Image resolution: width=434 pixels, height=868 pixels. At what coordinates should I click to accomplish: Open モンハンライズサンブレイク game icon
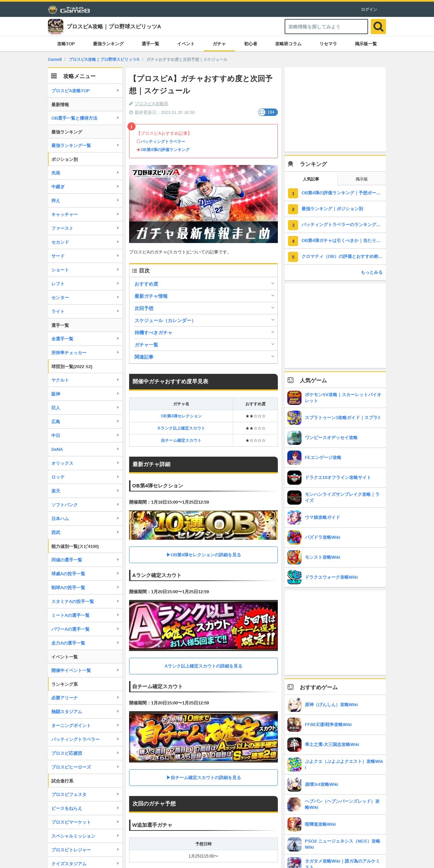(x=294, y=498)
